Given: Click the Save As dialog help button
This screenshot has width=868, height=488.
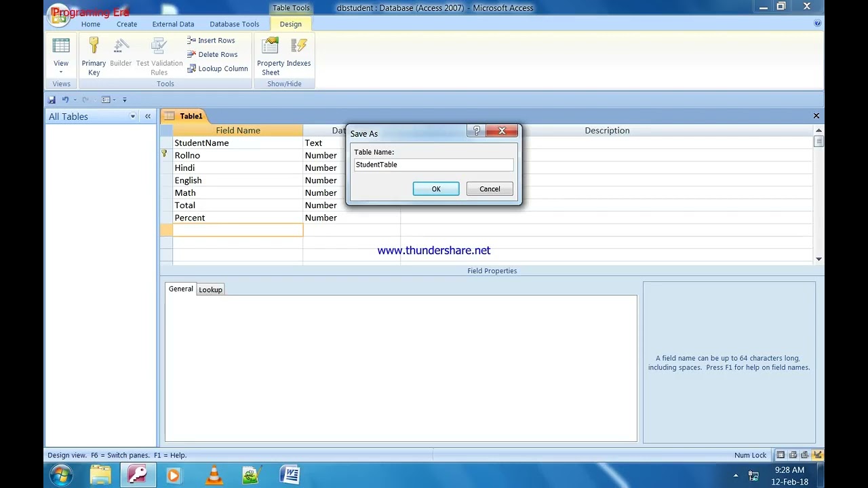Looking at the screenshot, I should pyautogui.click(x=476, y=131).
